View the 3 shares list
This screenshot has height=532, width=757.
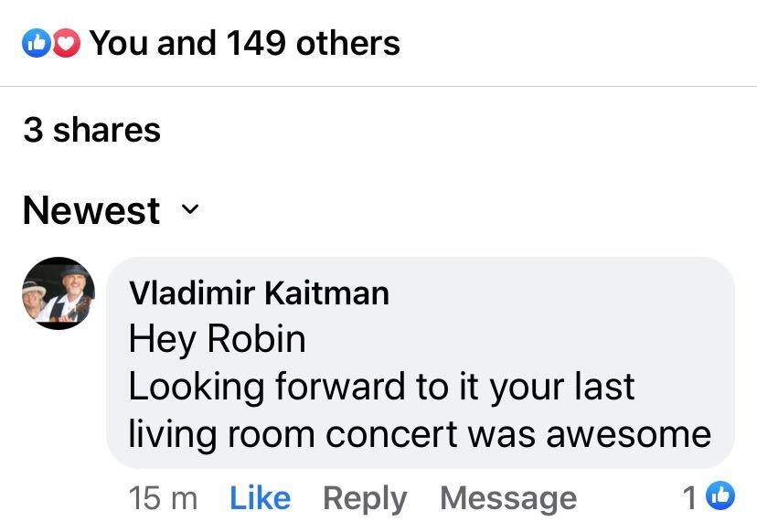(91, 130)
